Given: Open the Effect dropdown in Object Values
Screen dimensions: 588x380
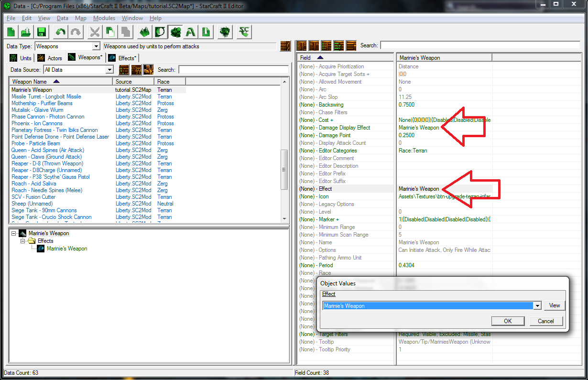Looking at the screenshot, I should click(x=537, y=306).
